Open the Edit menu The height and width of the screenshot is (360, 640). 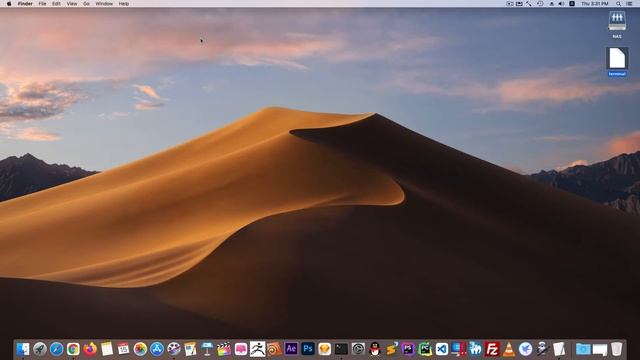(56, 4)
